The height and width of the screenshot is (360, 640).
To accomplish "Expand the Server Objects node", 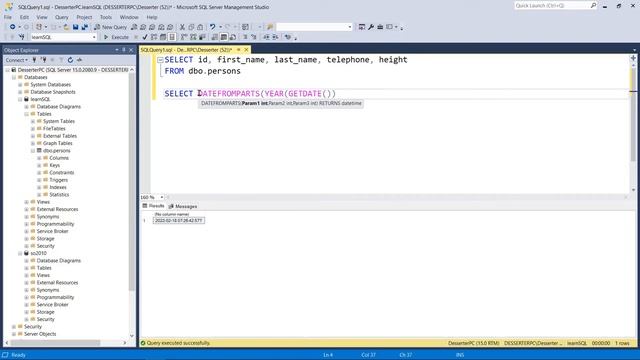I will click(14, 334).
